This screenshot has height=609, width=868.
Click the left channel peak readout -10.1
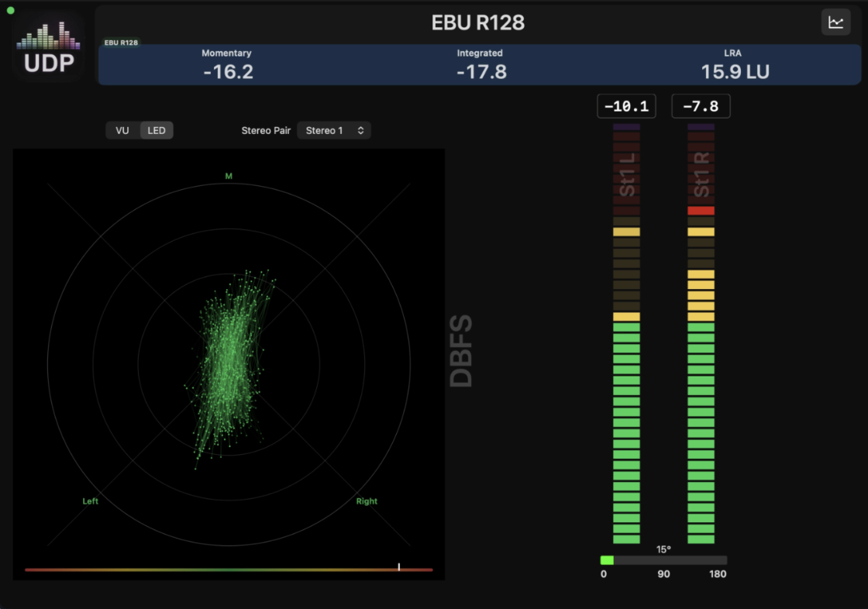[x=627, y=106]
